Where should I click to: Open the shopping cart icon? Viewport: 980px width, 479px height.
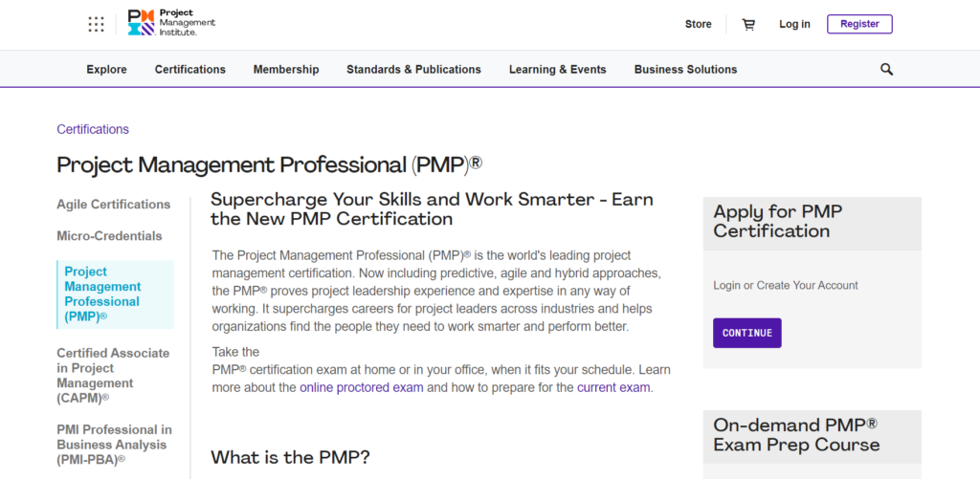pyautogui.click(x=748, y=24)
